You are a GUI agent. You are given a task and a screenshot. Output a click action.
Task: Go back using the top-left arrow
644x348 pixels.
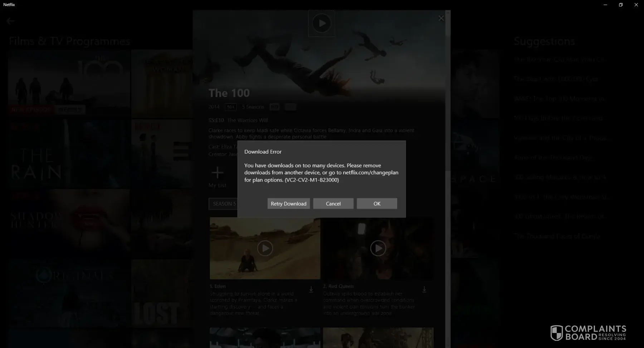coord(10,21)
